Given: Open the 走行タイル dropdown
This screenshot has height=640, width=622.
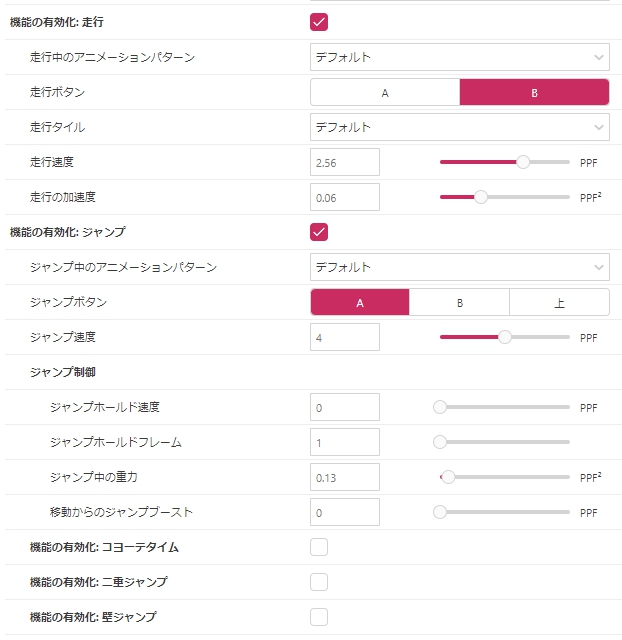Looking at the screenshot, I should point(459,127).
